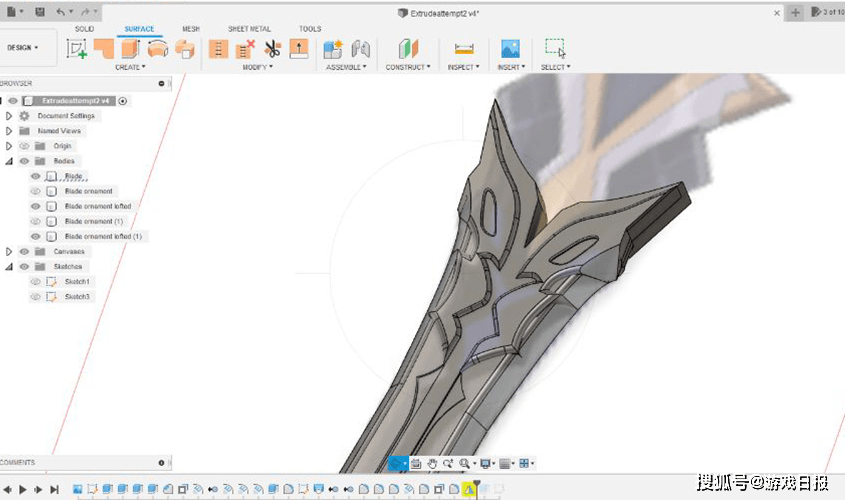Toggle visibility of Blade ornament lofted
Screen dimensions: 845x500
tap(36, 206)
